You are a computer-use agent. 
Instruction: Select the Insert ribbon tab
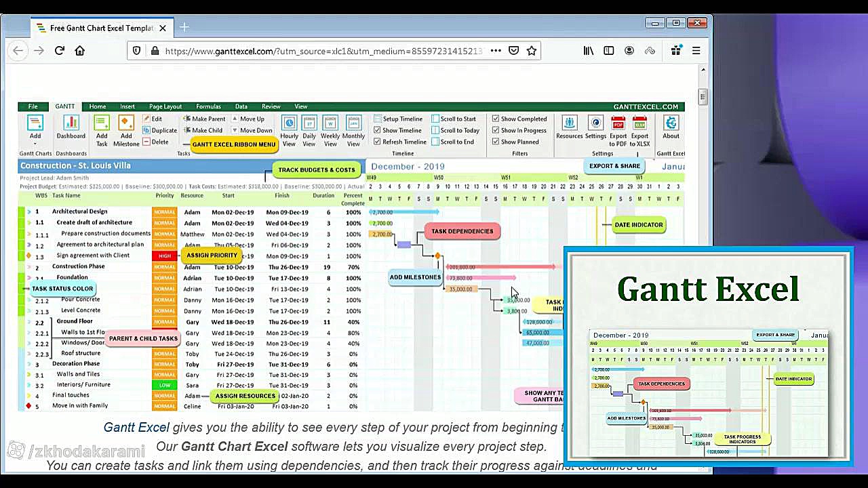coord(127,106)
